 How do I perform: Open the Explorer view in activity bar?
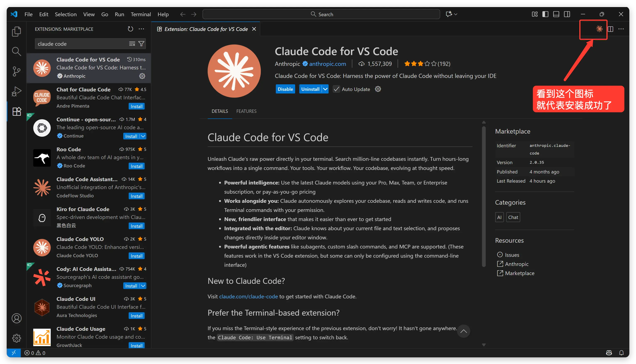[x=16, y=32]
